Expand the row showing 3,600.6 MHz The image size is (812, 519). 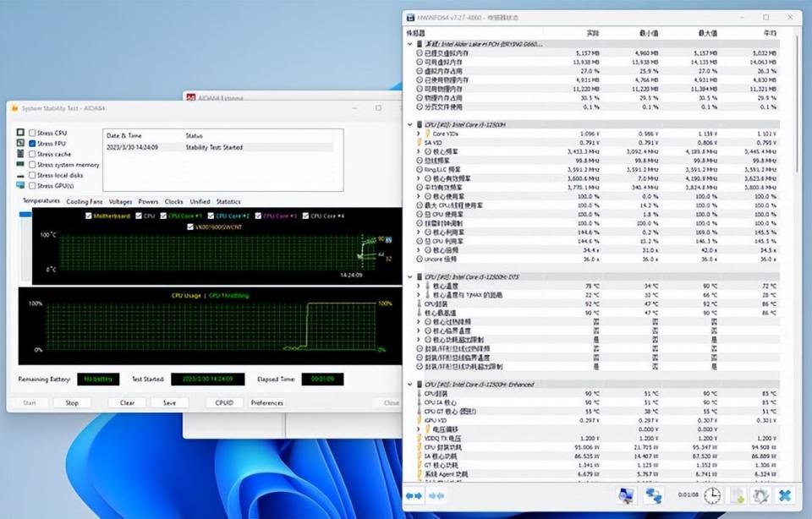[419, 178]
